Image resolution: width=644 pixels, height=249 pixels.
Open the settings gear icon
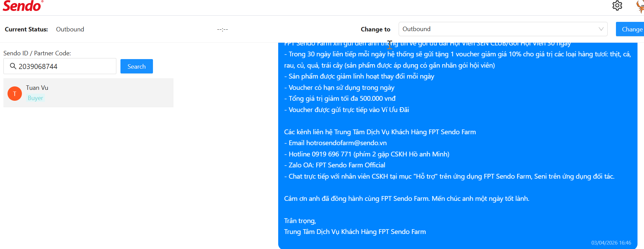(617, 6)
